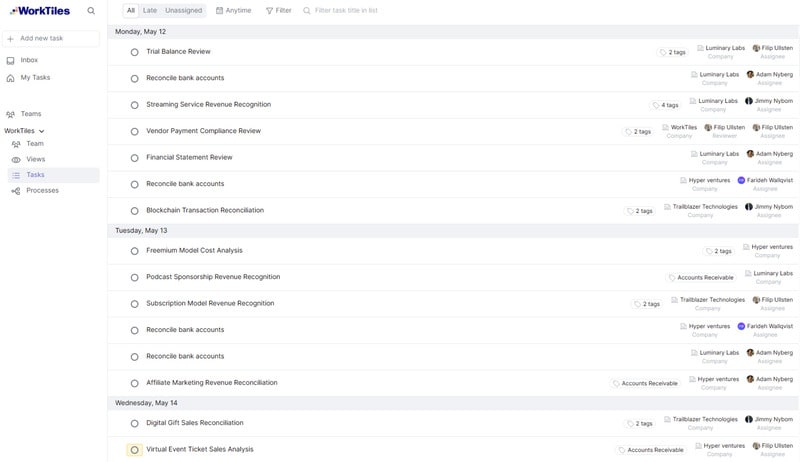Open the Inbox icon in sidebar
The height and width of the screenshot is (462, 800).
tap(11, 60)
